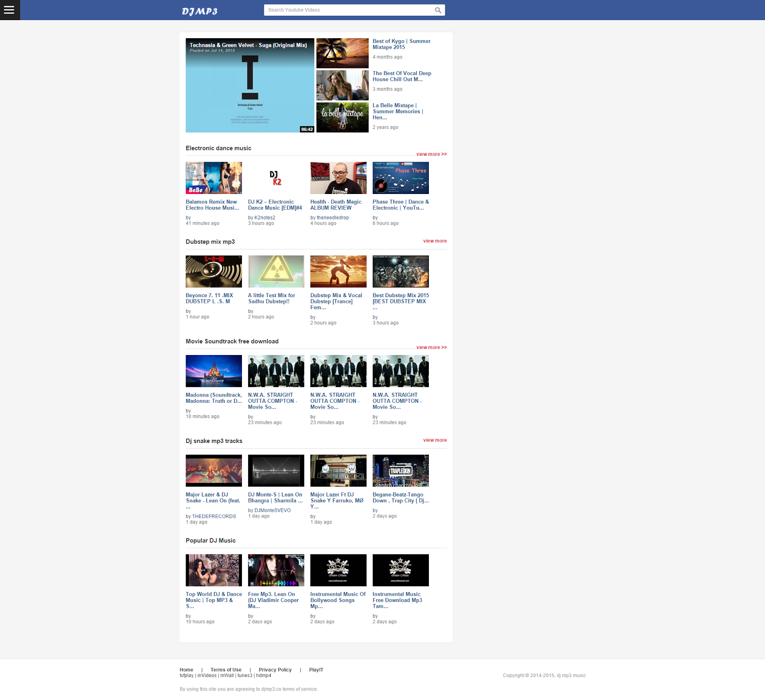Open Free Mp3 Lean On thumbnail
This screenshot has width=765, height=700.
click(x=276, y=570)
